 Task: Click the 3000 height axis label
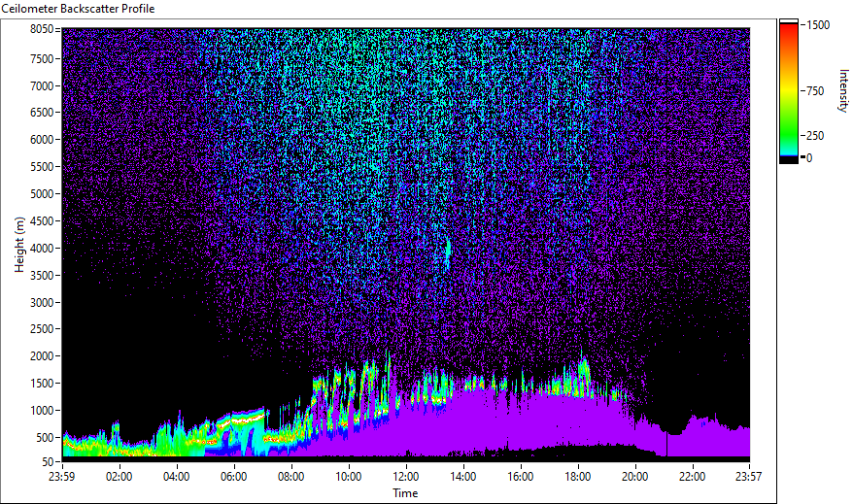coord(42,303)
